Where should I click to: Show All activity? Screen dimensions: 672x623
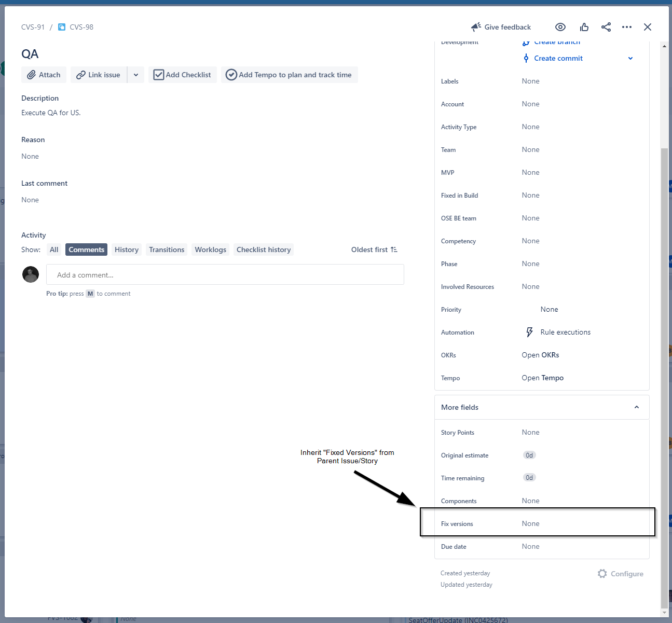coord(54,250)
